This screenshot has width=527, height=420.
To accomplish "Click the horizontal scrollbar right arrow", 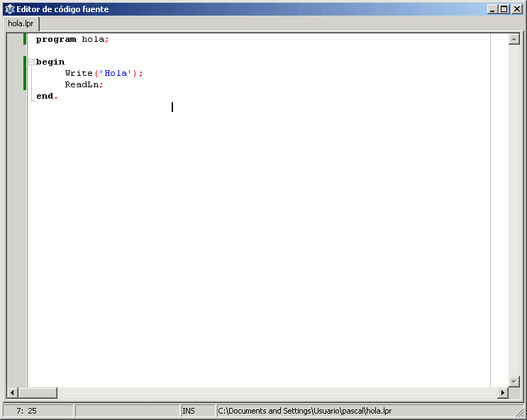I will pyautogui.click(x=502, y=392).
